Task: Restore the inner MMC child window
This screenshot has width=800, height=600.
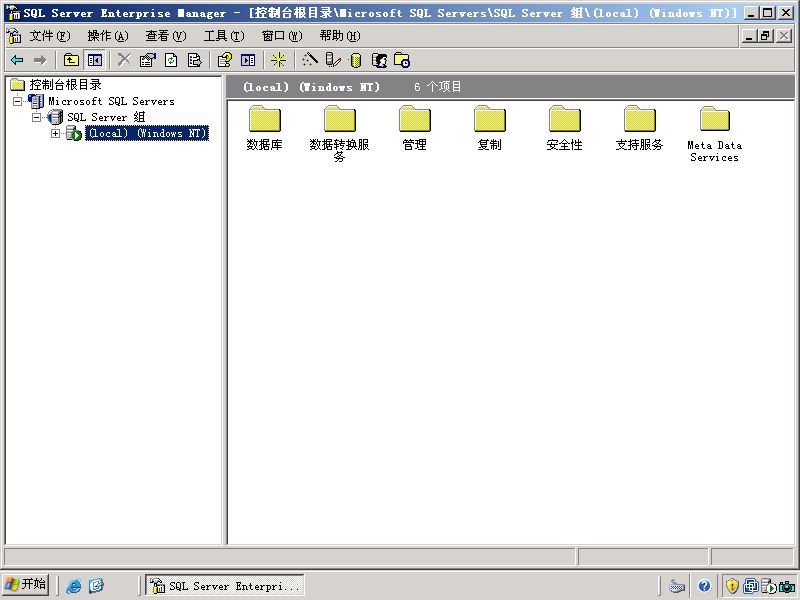Action: click(765, 36)
